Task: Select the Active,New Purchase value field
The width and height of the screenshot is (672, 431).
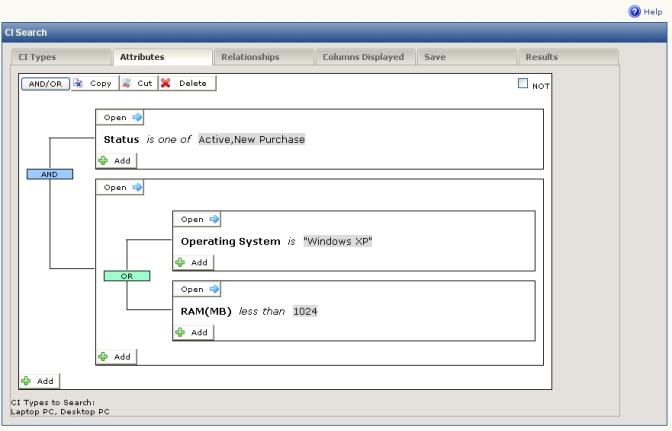Action: (251, 139)
